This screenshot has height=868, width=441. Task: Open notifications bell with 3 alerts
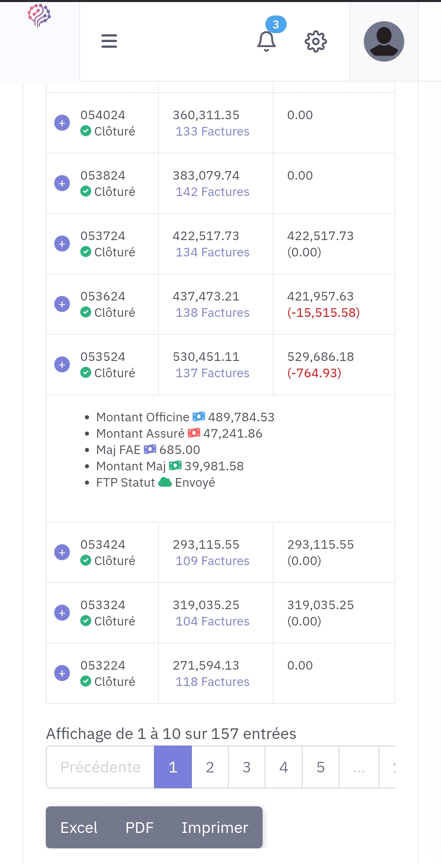[x=267, y=41]
